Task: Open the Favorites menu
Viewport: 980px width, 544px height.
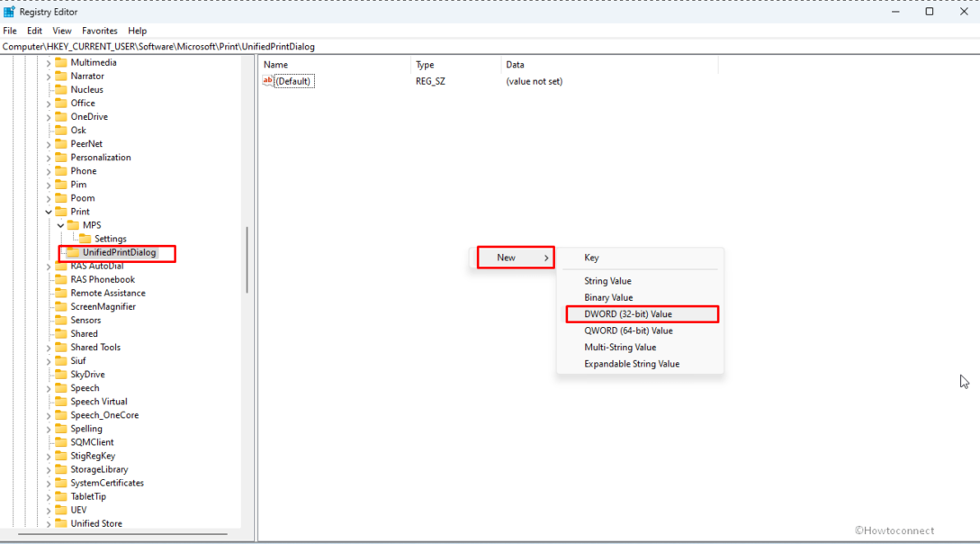Action: click(x=99, y=30)
